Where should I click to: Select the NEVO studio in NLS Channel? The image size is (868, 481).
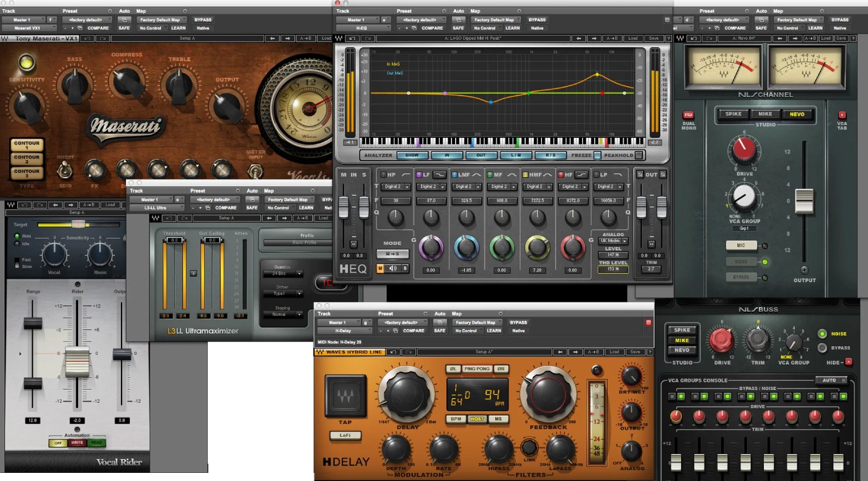(797, 114)
